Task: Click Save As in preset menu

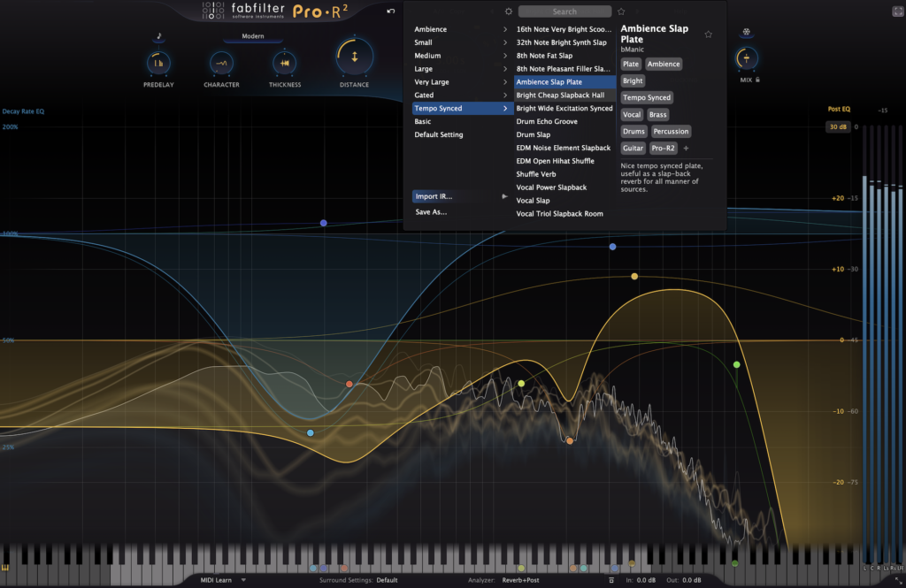Action: tap(431, 212)
